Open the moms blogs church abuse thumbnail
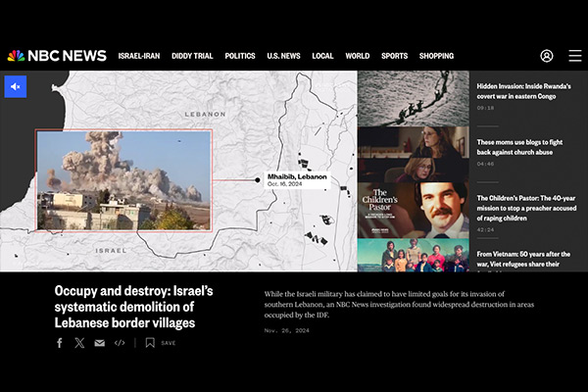The image size is (588, 392). pyautogui.click(x=414, y=155)
